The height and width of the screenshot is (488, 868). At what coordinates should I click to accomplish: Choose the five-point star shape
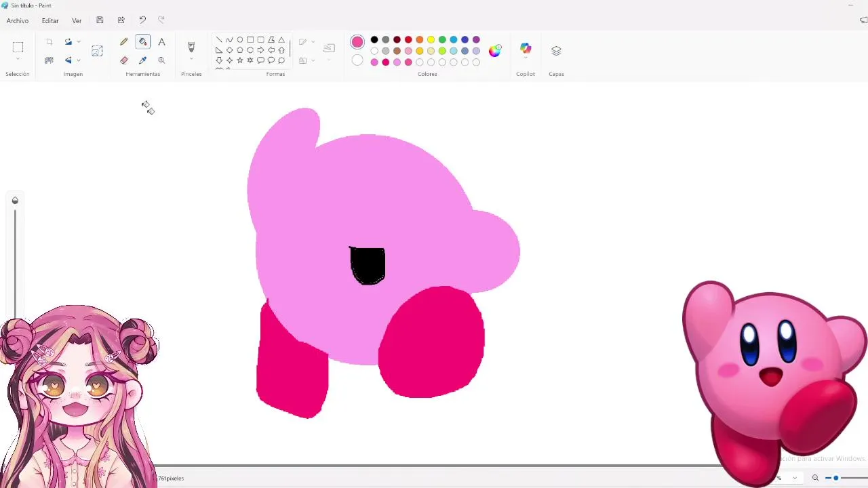(240, 60)
